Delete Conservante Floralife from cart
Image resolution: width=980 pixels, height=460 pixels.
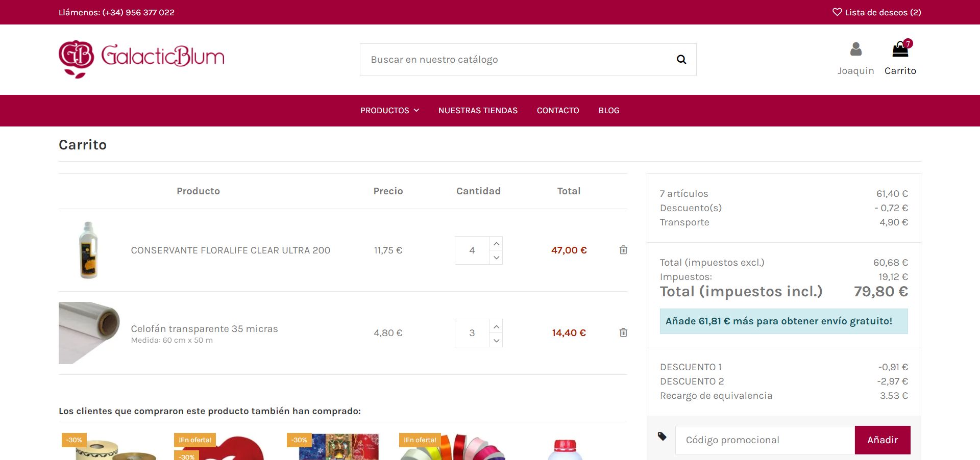click(x=623, y=250)
